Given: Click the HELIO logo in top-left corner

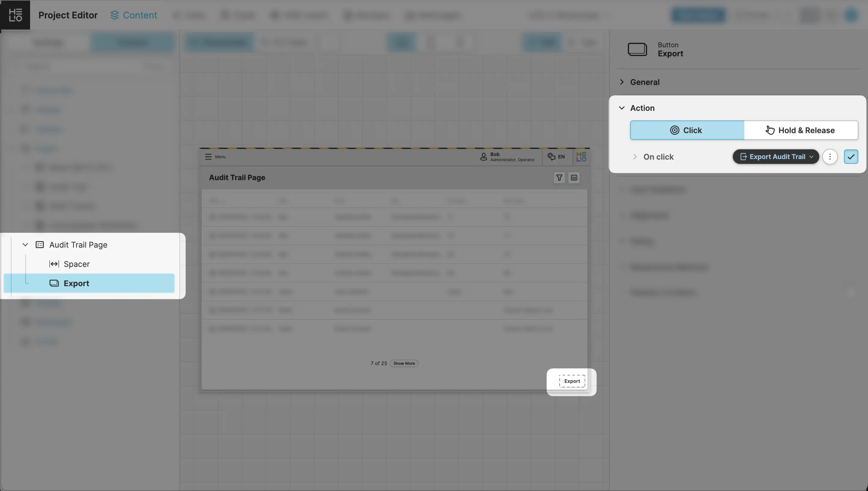Looking at the screenshot, I should 15,15.
